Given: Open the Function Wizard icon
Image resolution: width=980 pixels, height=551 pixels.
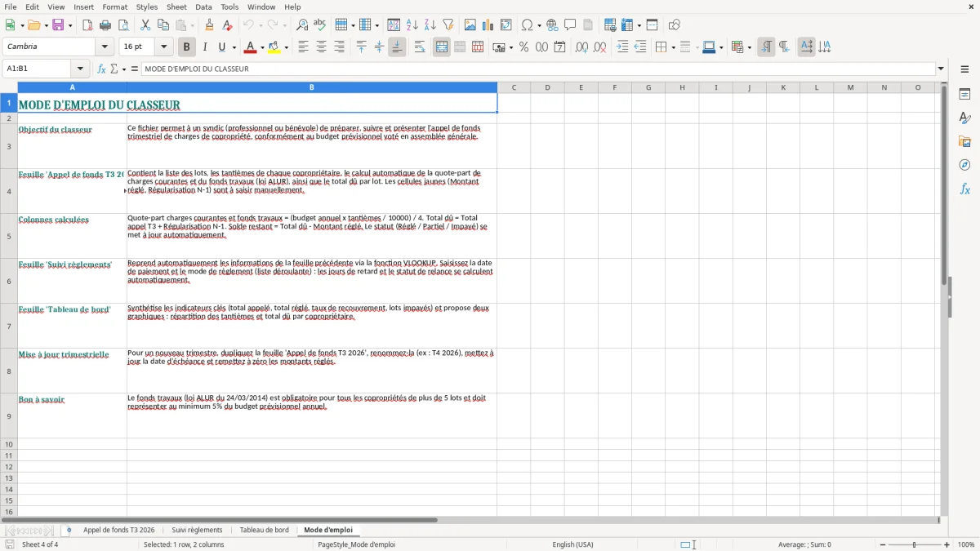Looking at the screenshot, I should [102, 69].
